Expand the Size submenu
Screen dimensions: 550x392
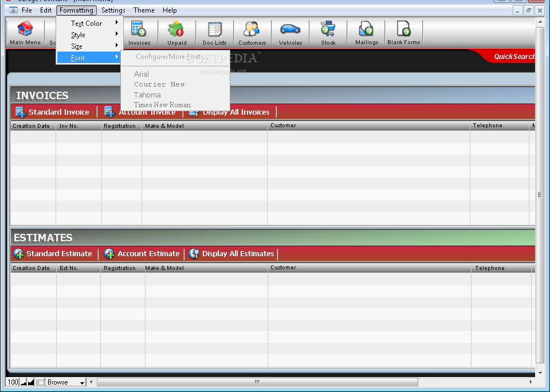90,46
